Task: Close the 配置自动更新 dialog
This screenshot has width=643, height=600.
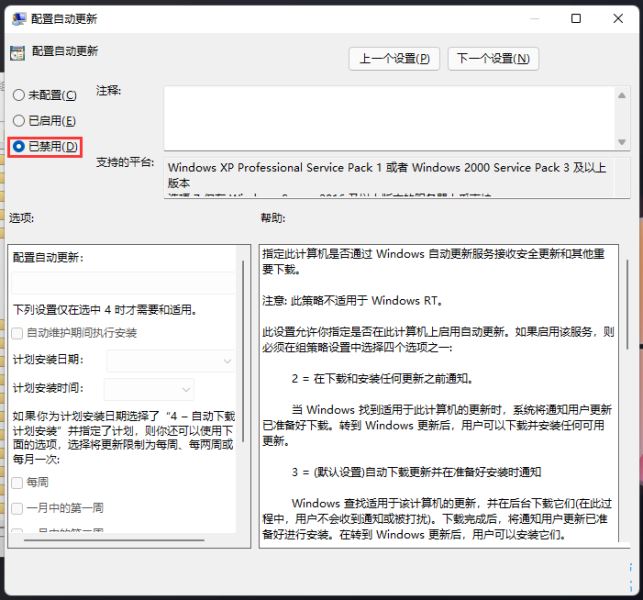Action: [x=618, y=18]
